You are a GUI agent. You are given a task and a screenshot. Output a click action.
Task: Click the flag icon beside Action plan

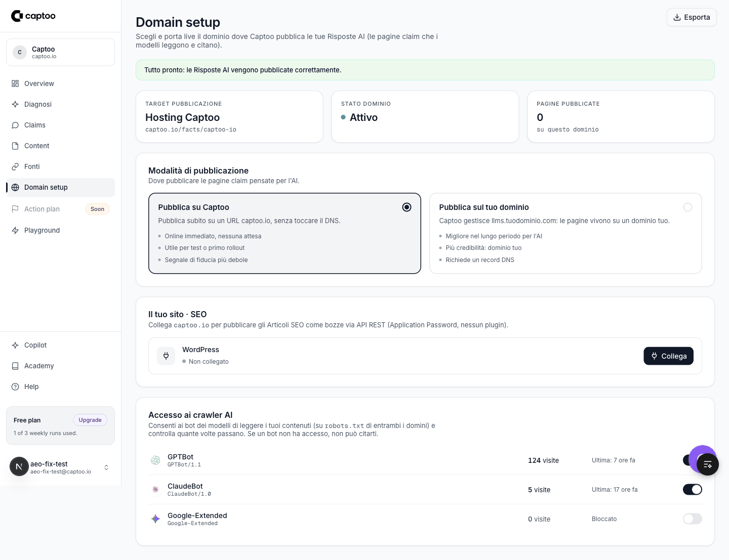pyautogui.click(x=15, y=209)
